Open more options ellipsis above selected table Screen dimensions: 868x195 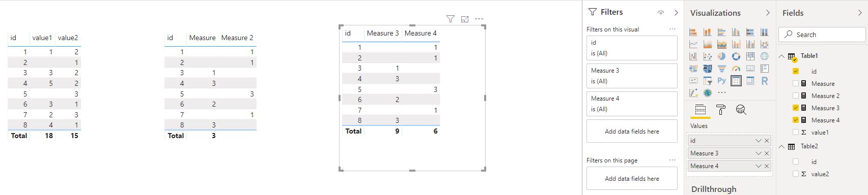479,19
